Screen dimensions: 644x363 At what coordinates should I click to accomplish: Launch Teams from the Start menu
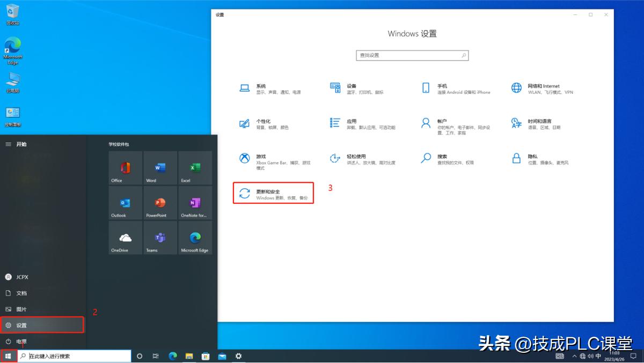[x=159, y=238]
